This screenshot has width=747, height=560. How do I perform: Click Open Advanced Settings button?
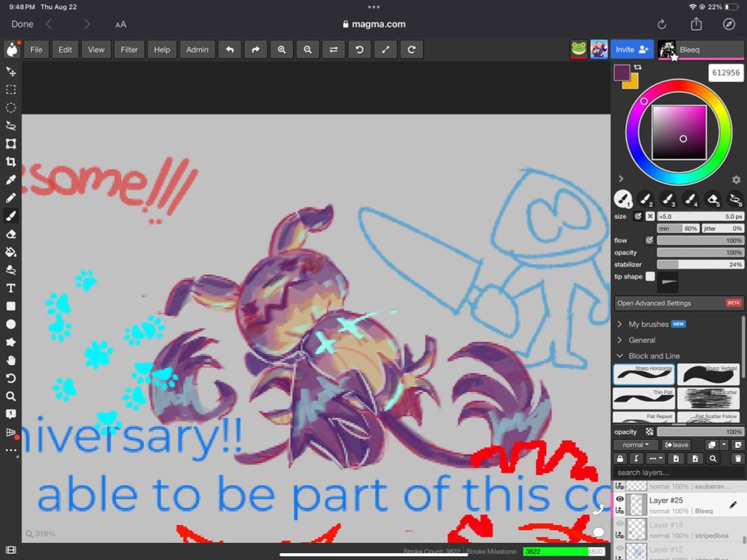pos(679,303)
